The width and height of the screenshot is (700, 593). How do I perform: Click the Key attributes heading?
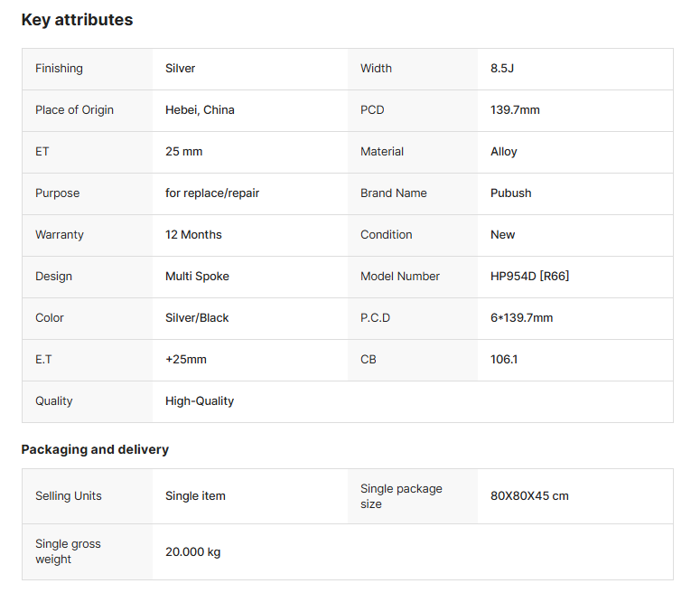[x=77, y=20]
